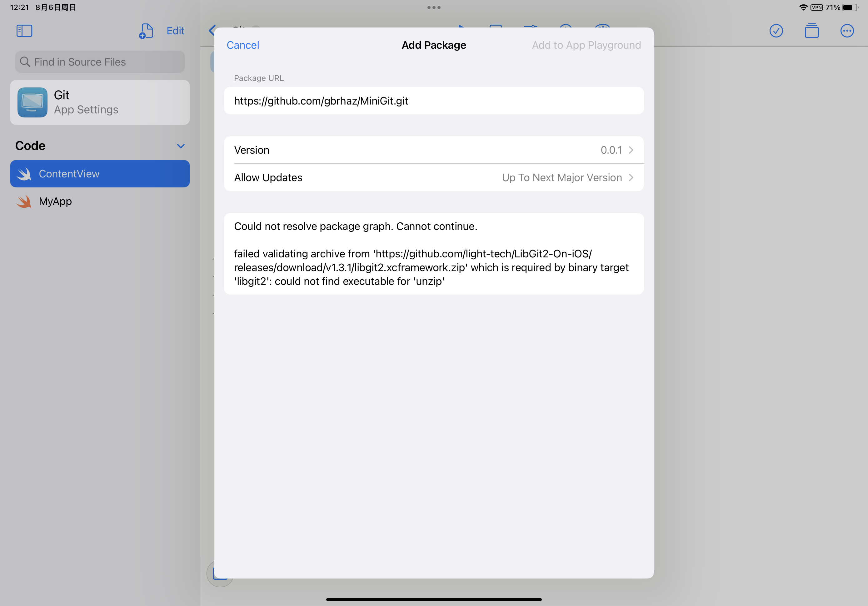Cancel the Add Package dialog
This screenshot has height=606, width=868.
point(243,45)
